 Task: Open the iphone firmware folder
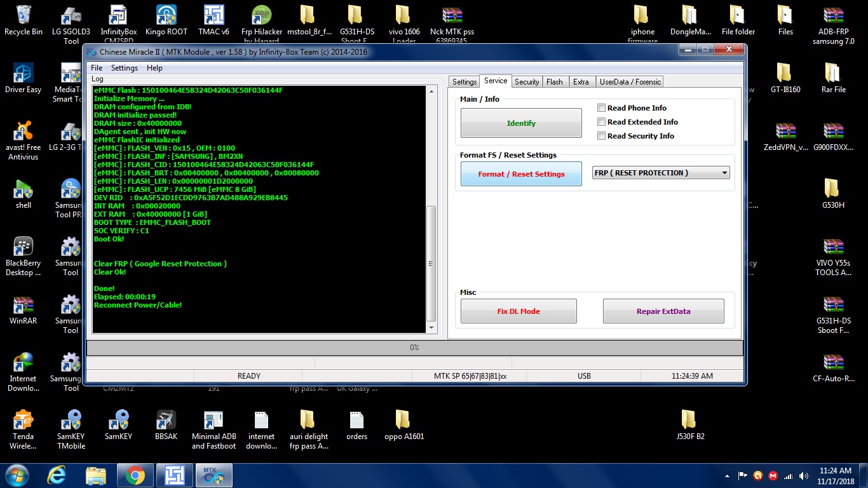(x=642, y=24)
